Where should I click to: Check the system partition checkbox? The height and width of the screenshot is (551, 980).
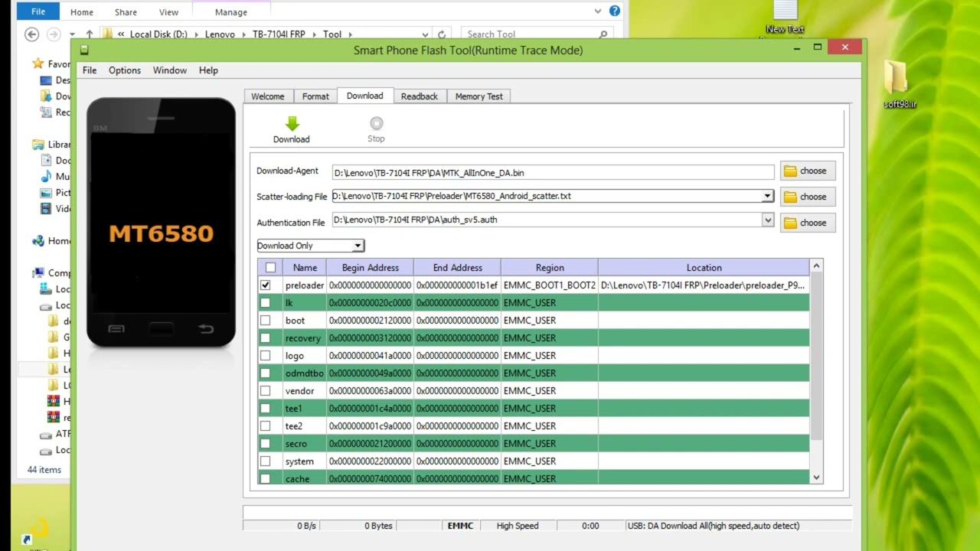click(x=266, y=461)
